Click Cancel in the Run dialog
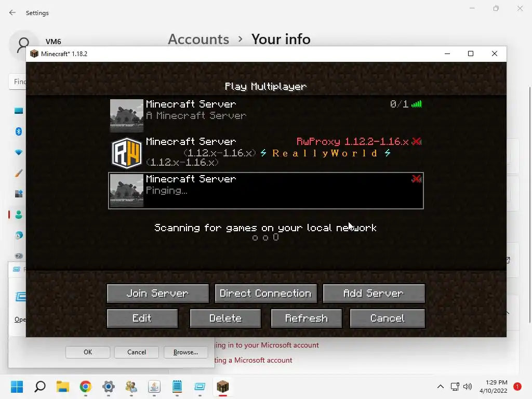Viewport: 532px width, 399px height. [137, 352]
